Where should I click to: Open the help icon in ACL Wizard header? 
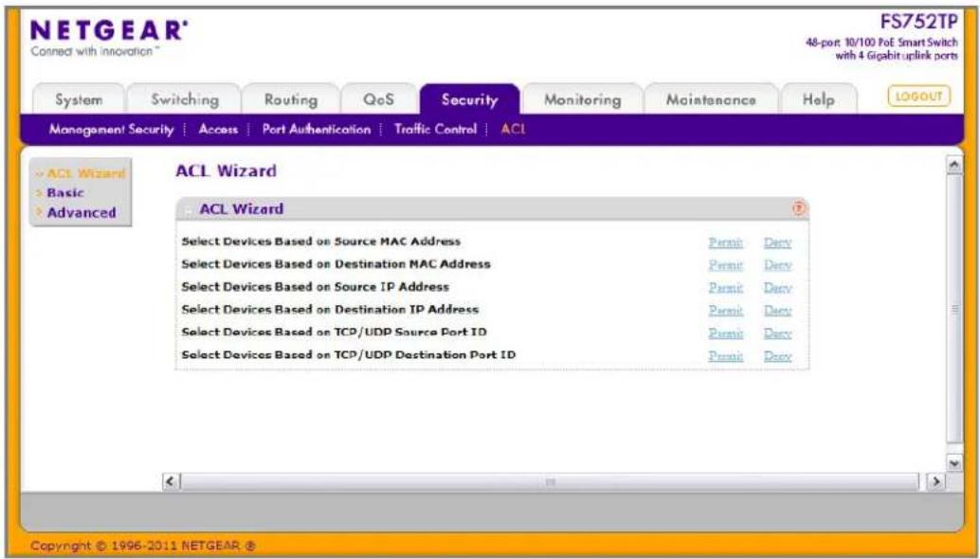point(799,208)
